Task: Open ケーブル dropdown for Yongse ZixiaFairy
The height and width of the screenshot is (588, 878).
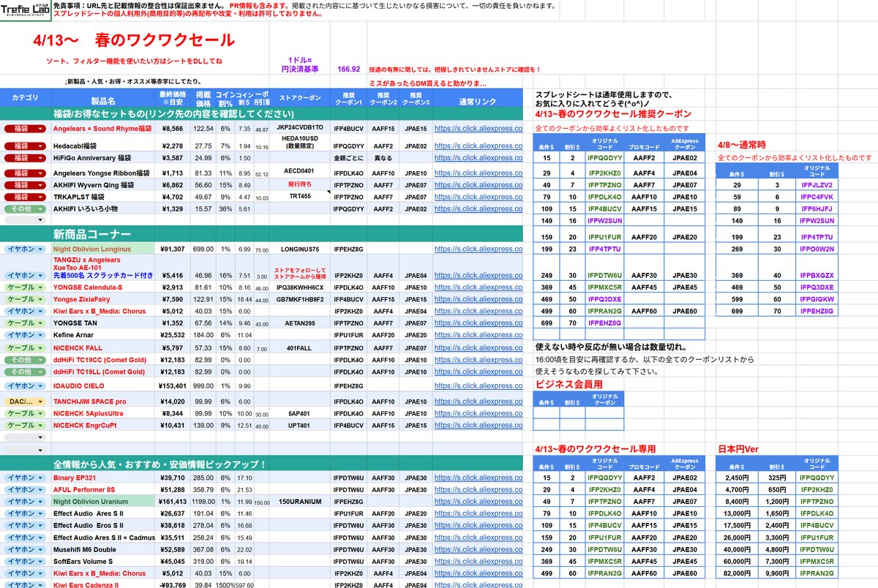Action: (x=25, y=300)
